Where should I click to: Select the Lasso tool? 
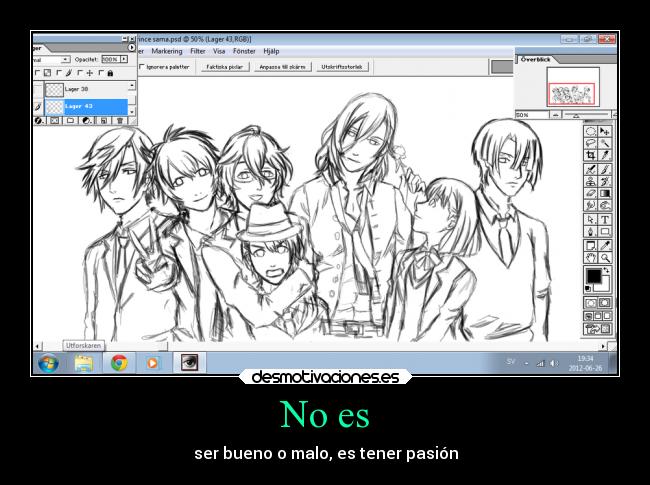click(590, 143)
